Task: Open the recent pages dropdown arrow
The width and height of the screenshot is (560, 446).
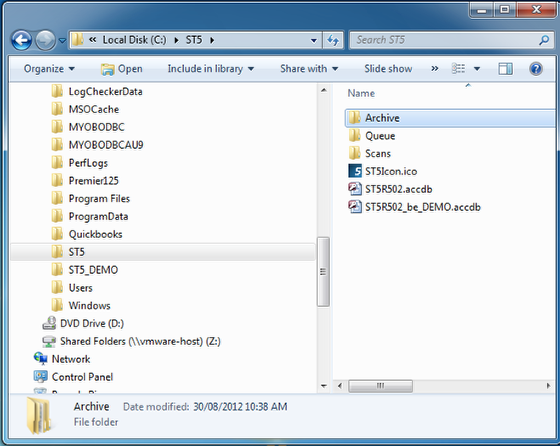Action: 62,40
